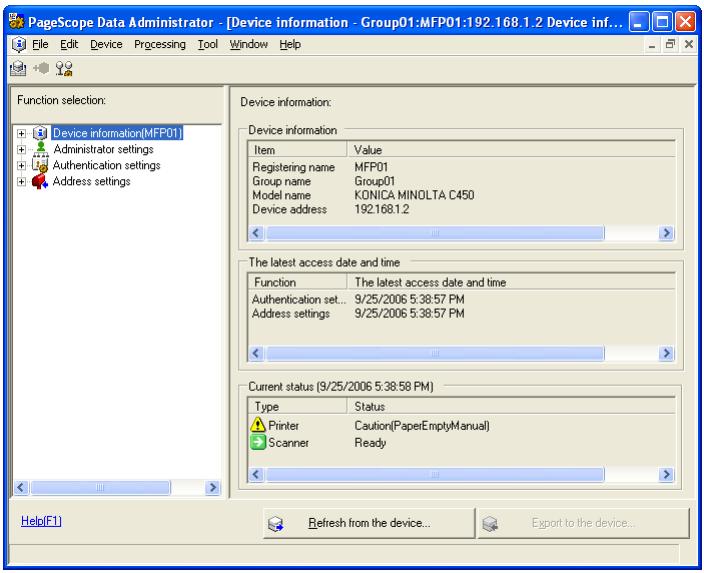Click right arrow of latest access list scrollbar

pyautogui.click(x=666, y=353)
